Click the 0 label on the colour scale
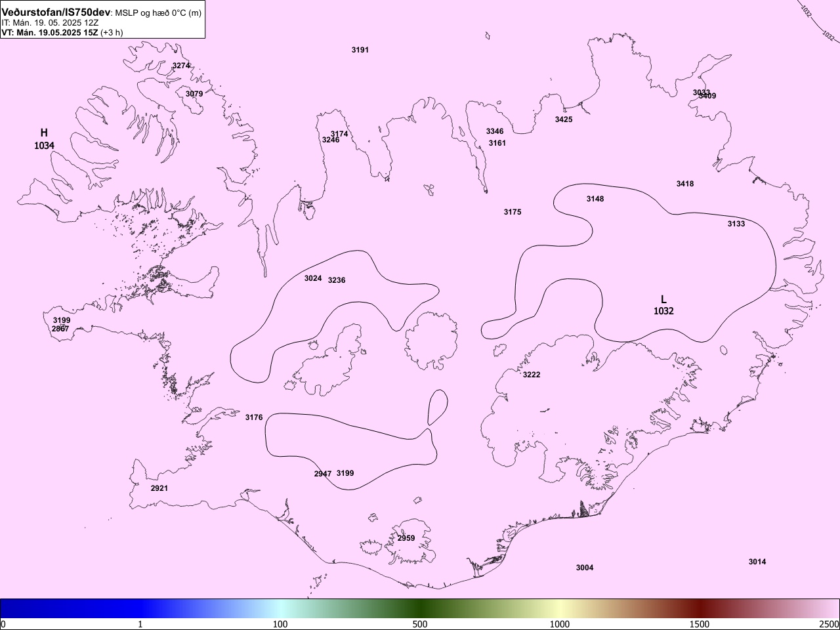The width and height of the screenshot is (840, 630). click(x=3, y=624)
